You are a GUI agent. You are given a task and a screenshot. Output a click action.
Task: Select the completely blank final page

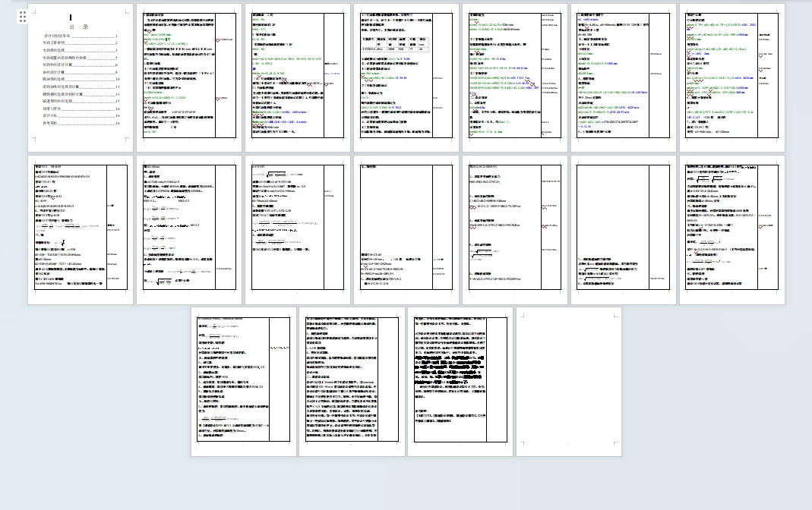pos(569,382)
